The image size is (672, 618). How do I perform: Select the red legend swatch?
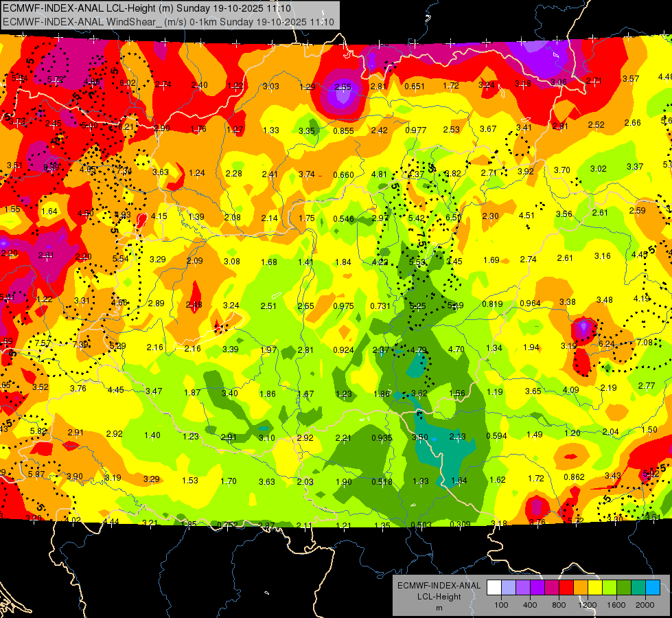click(x=566, y=588)
